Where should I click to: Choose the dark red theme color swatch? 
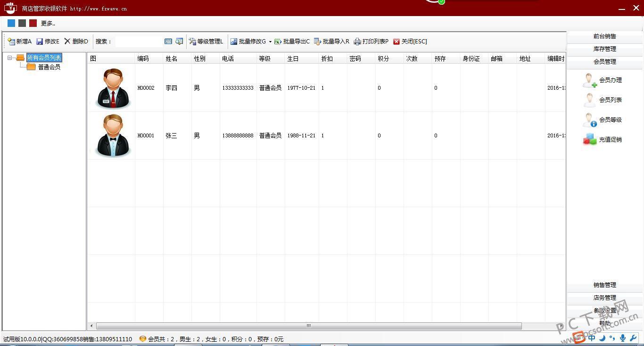click(x=33, y=23)
